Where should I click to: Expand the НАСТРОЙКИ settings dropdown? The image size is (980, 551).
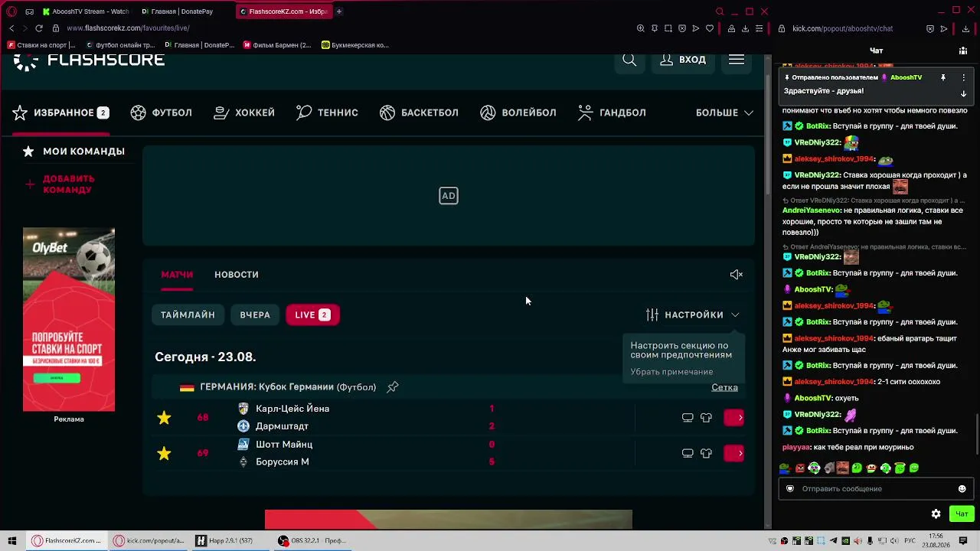tap(693, 315)
